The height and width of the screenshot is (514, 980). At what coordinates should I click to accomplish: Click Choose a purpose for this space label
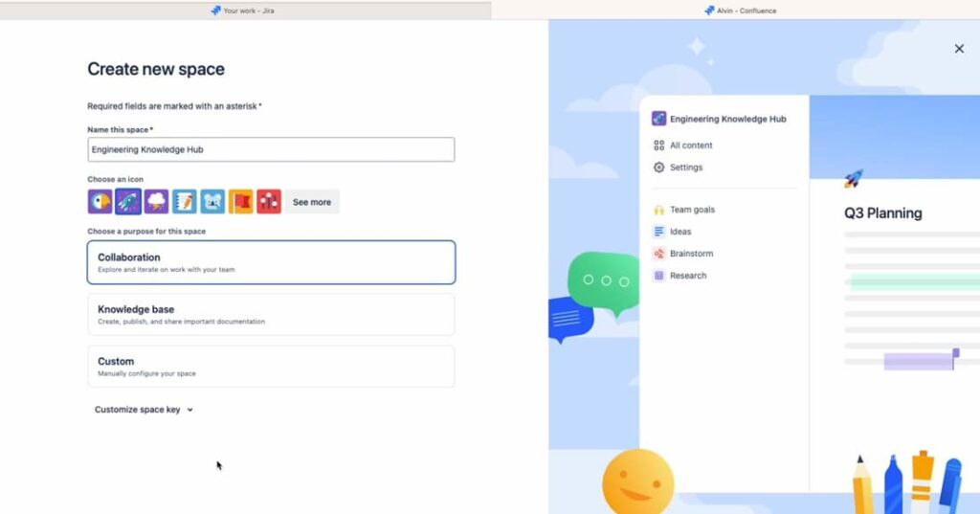(146, 231)
